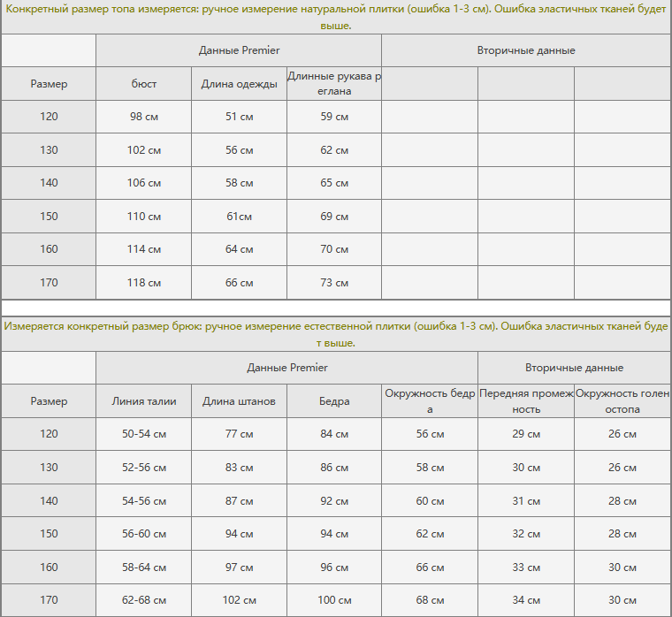The image size is (672, 617).
Task: Click the 50-54 см waist cell
Action: click(144, 434)
